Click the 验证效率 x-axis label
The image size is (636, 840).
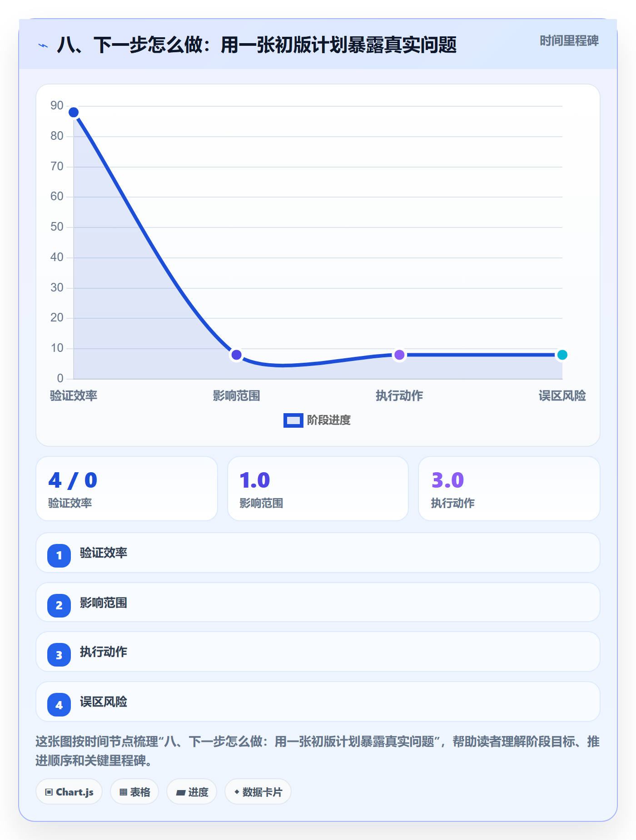pyautogui.click(x=74, y=396)
